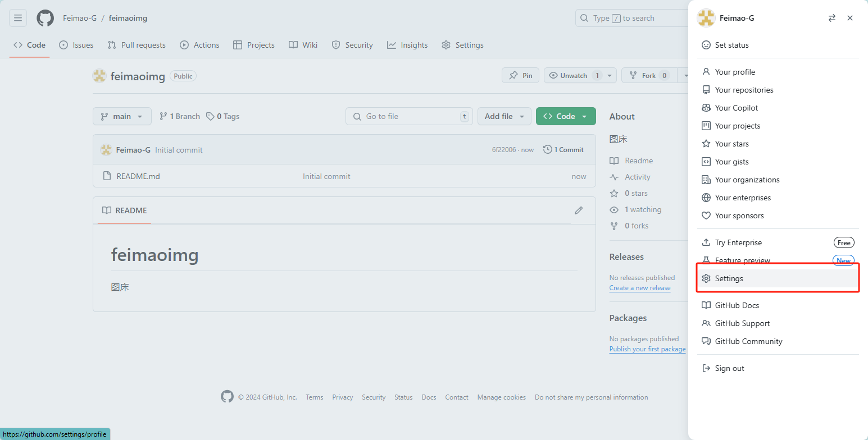Switch to the Issues tab

pyautogui.click(x=76, y=45)
